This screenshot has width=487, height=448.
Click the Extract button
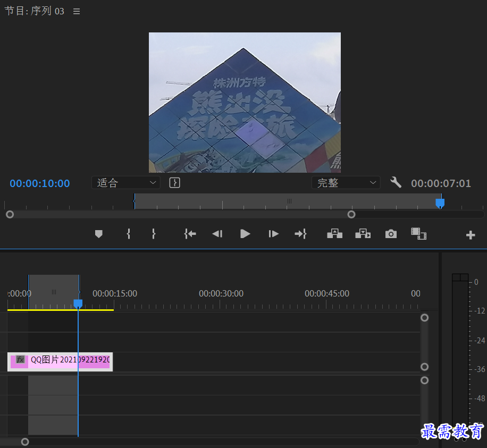tap(363, 234)
